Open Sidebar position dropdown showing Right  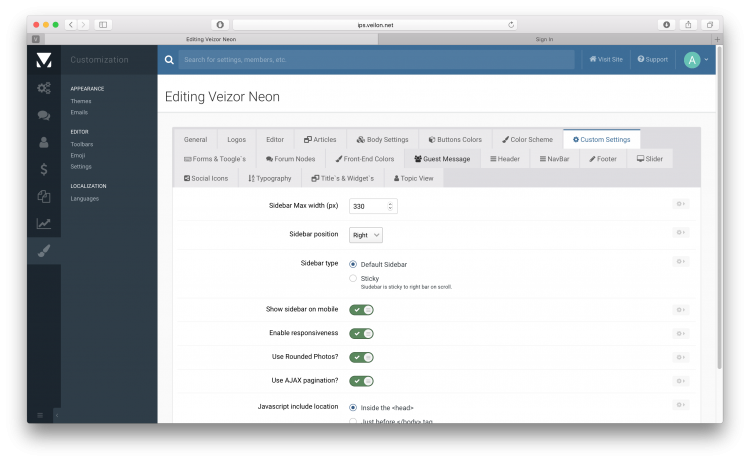tap(366, 235)
